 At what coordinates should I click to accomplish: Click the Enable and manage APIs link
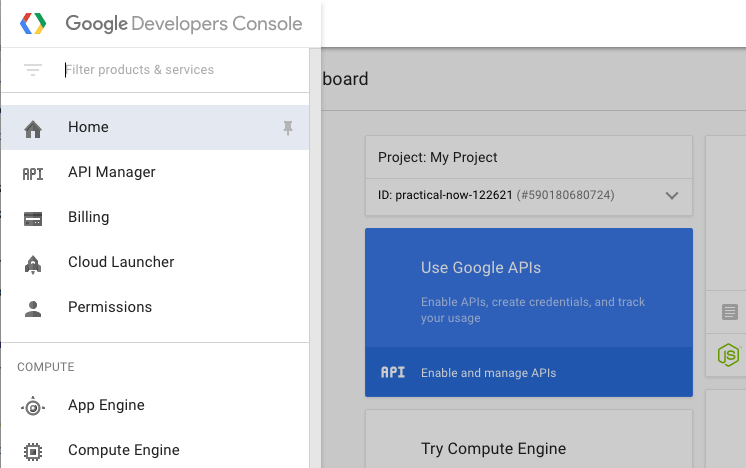(488, 373)
